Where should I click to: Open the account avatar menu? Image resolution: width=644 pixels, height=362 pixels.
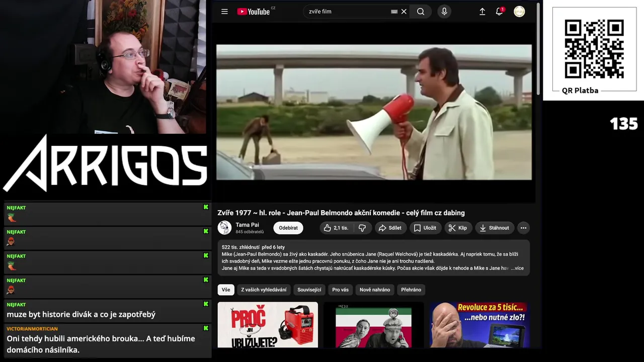[x=519, y=12]
